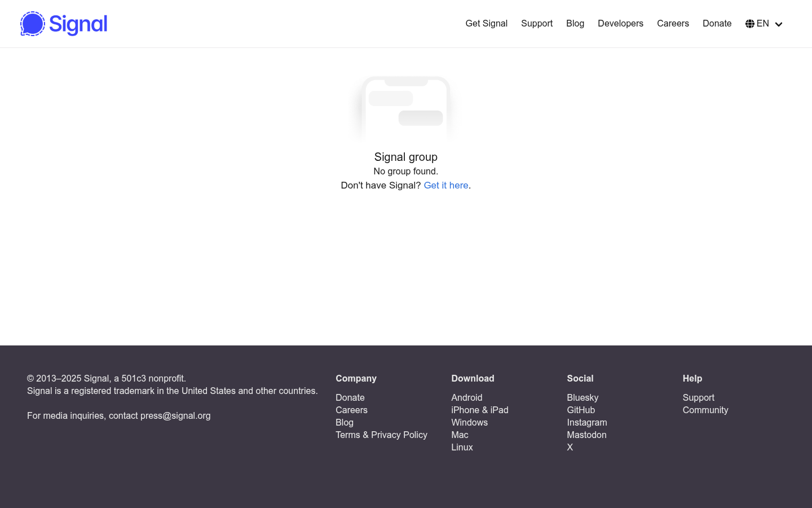Open Careers in the top navigation
The image size is (812, 508).
673,24
